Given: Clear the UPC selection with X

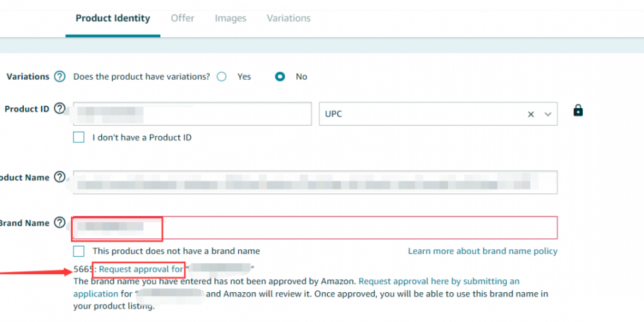Looking at the screenshot, I should 531,114.
